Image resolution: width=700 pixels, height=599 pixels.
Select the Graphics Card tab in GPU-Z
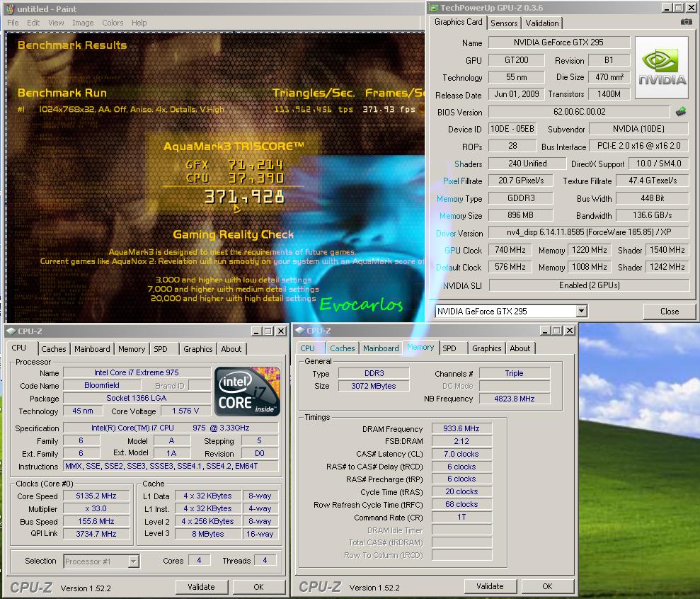[459, 22]
